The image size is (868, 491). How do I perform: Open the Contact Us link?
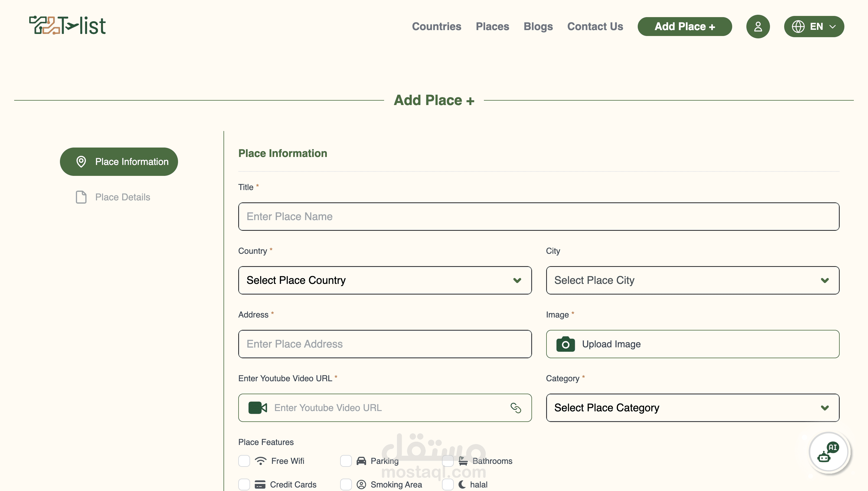[x=595, y=26]
